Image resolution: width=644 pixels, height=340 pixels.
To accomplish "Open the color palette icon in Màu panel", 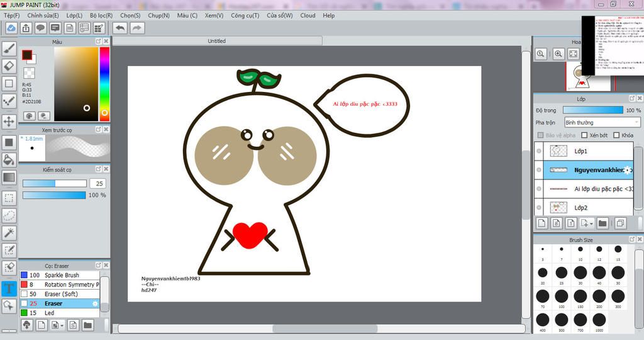I will [29, 116].
